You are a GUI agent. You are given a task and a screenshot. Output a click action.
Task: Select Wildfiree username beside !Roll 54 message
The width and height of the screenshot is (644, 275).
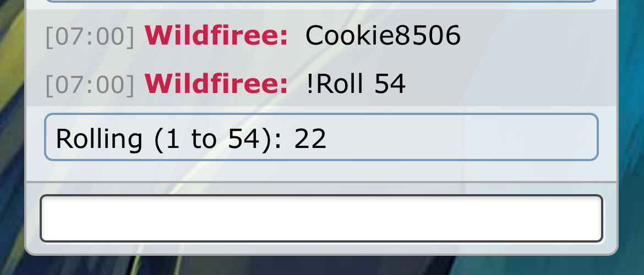(x=216, y=83)
